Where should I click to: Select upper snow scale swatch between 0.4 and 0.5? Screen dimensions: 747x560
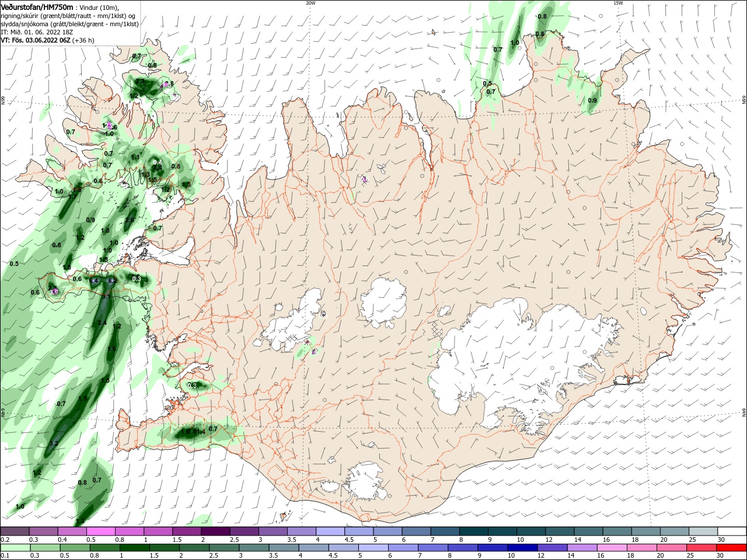coord(72,531)
